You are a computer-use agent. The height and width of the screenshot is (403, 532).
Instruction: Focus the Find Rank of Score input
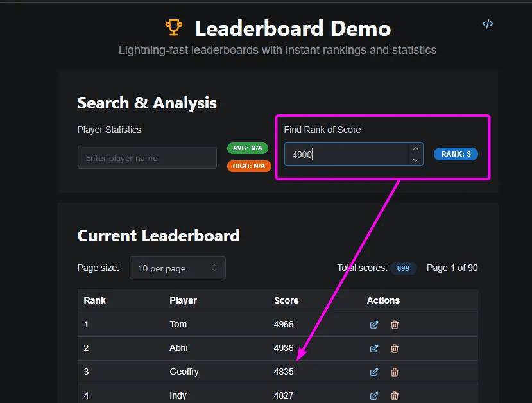click(x=345, y=155)
